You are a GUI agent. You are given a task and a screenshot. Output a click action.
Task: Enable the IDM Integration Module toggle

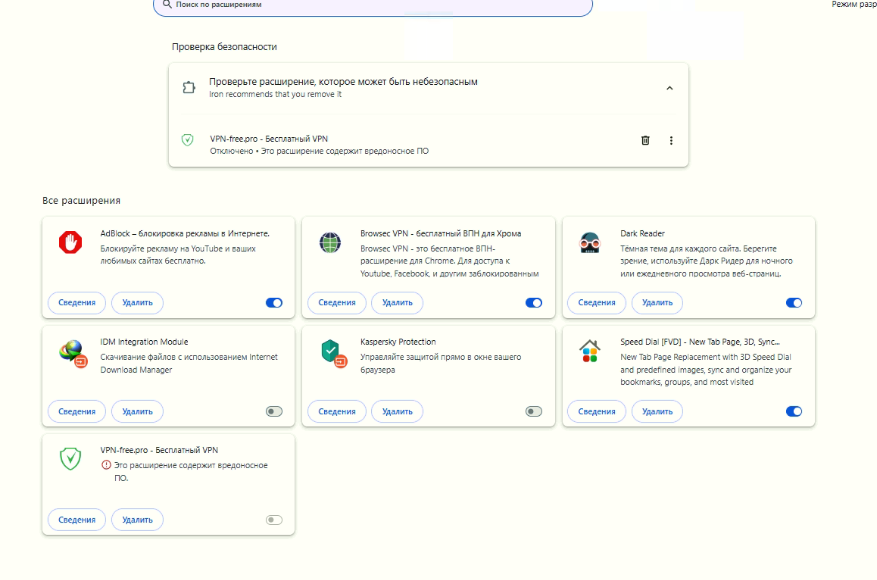[274, 411]
